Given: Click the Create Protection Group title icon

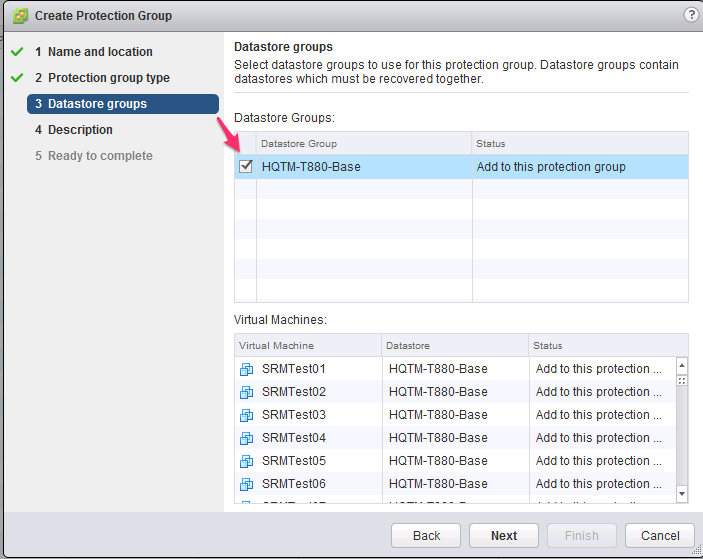Looking at the screenshot, I should point(19,16).
